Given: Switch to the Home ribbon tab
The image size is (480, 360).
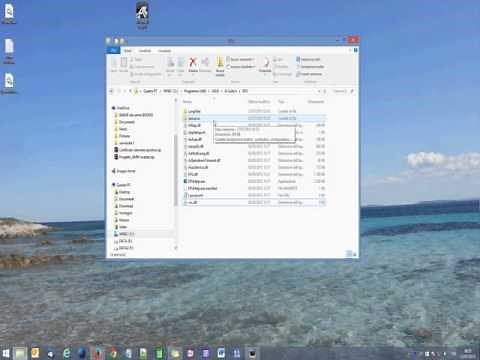Looking at the screenshot, I should pyautogui.click(x=128, y=51).
